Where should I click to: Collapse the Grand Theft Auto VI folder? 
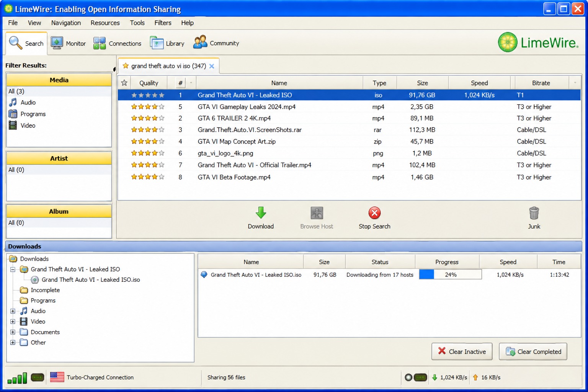(x=13, y=269)
